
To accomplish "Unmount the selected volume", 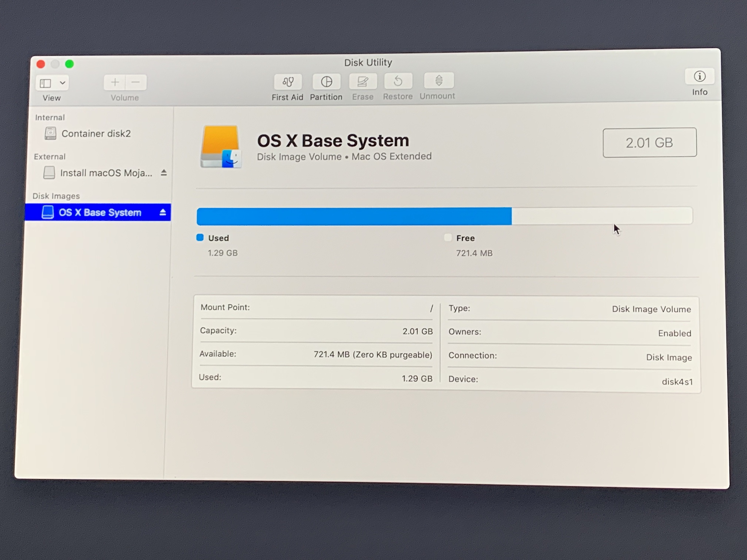I will (439, 81).
